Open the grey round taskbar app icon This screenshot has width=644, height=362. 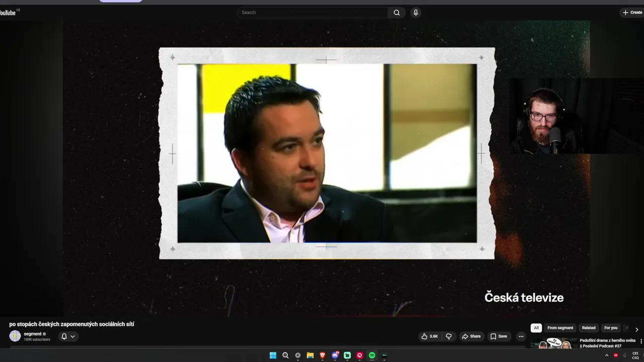(298, 355)
